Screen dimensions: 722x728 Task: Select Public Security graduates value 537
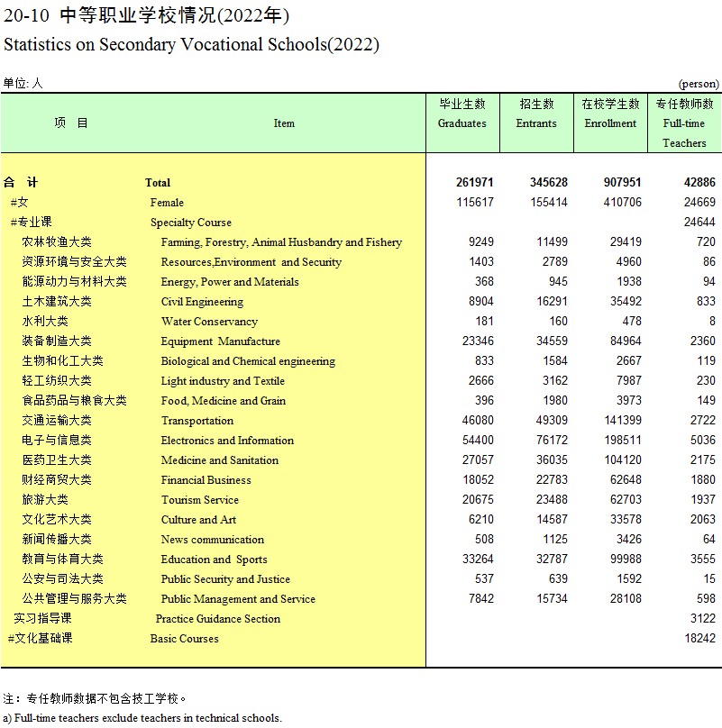(484, 578)
